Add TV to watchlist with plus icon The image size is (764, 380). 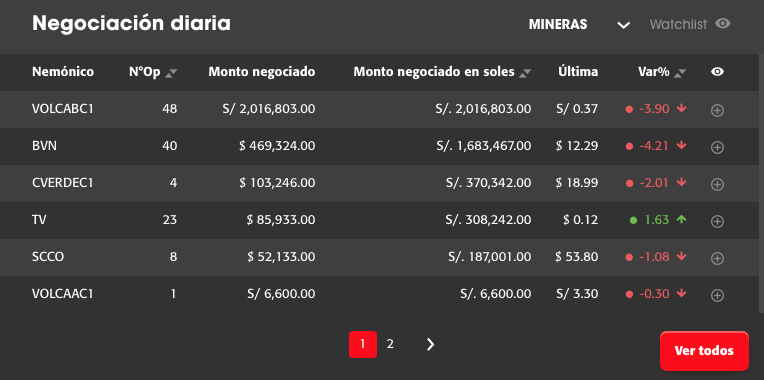click(x=717, y=221)
